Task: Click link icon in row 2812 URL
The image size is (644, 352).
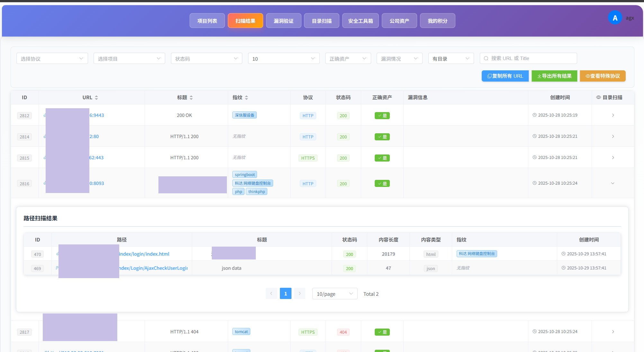Action: [45, 115]
